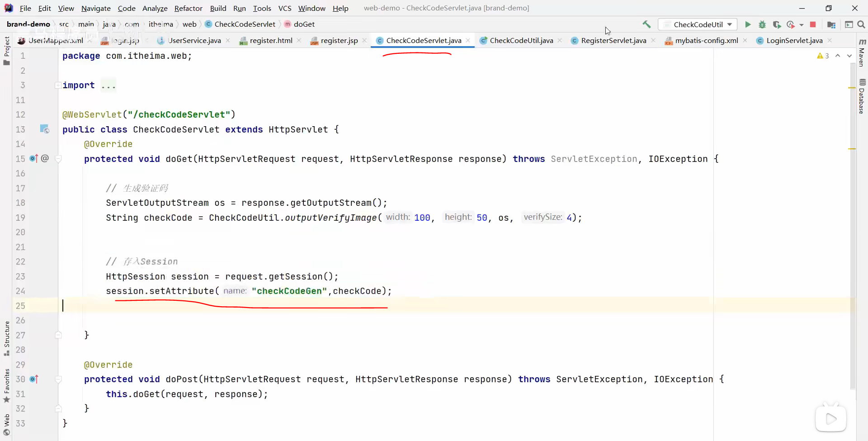Open the Code menu

coord(127,8)
